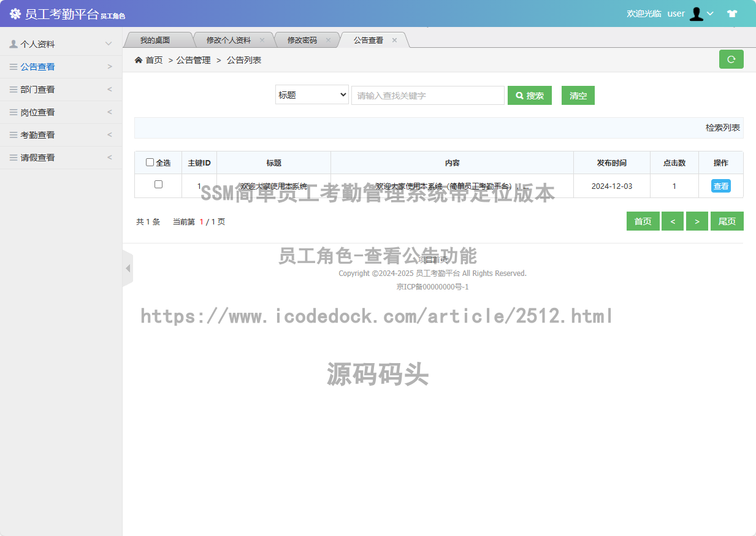Go to 首页 first page button
This screenshot has width=756, height=536.
(x=643, y=221)
